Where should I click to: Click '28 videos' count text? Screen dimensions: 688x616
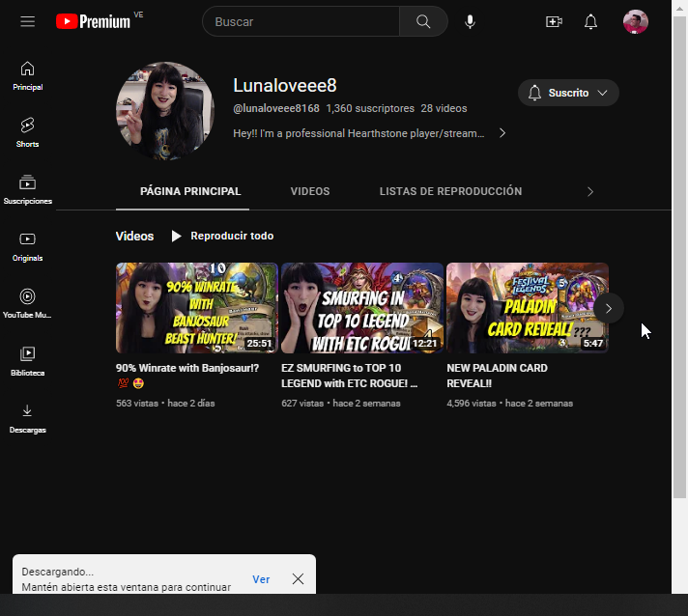[444, 108]
